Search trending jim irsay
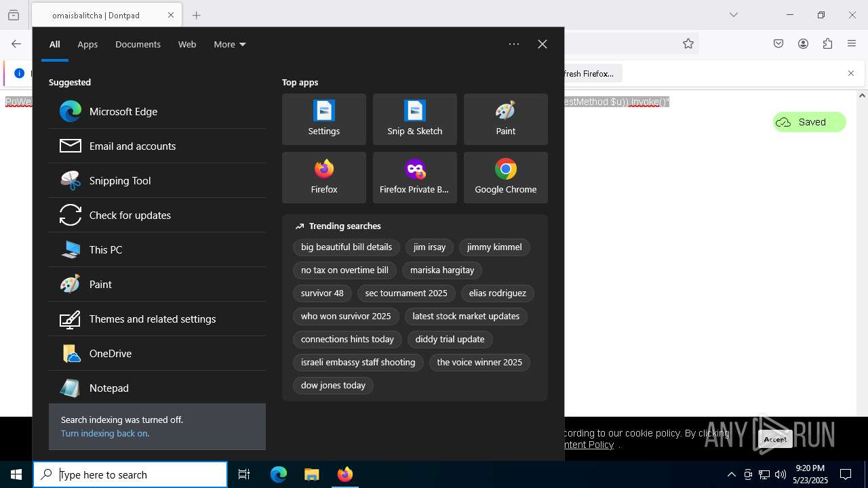The image size is (868, 488). (430, 247)
